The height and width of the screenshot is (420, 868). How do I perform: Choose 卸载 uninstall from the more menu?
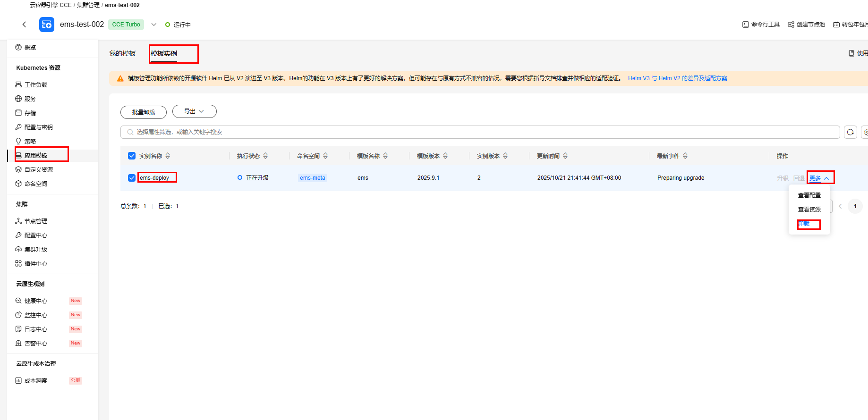pos(804,224)
